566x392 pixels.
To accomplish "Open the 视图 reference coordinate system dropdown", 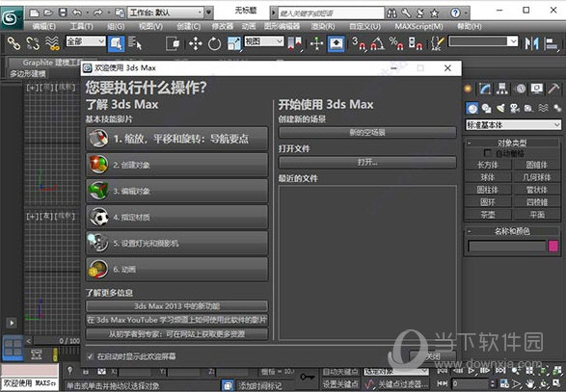I will coord(264,41).
